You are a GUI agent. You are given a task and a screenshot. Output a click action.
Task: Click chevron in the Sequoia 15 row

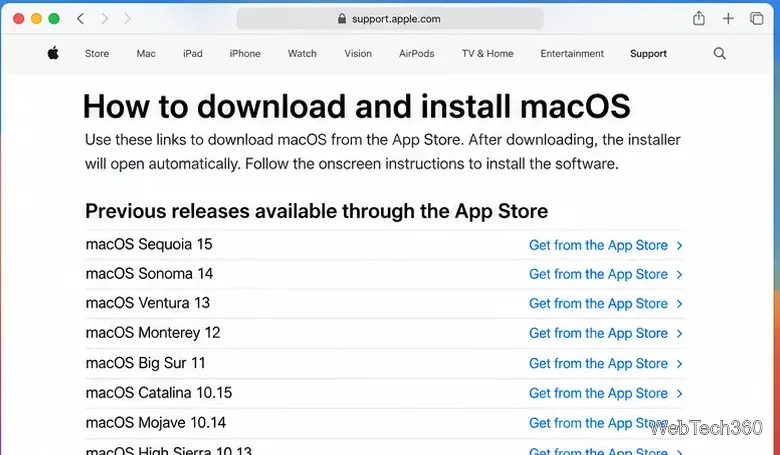point(680,246)
